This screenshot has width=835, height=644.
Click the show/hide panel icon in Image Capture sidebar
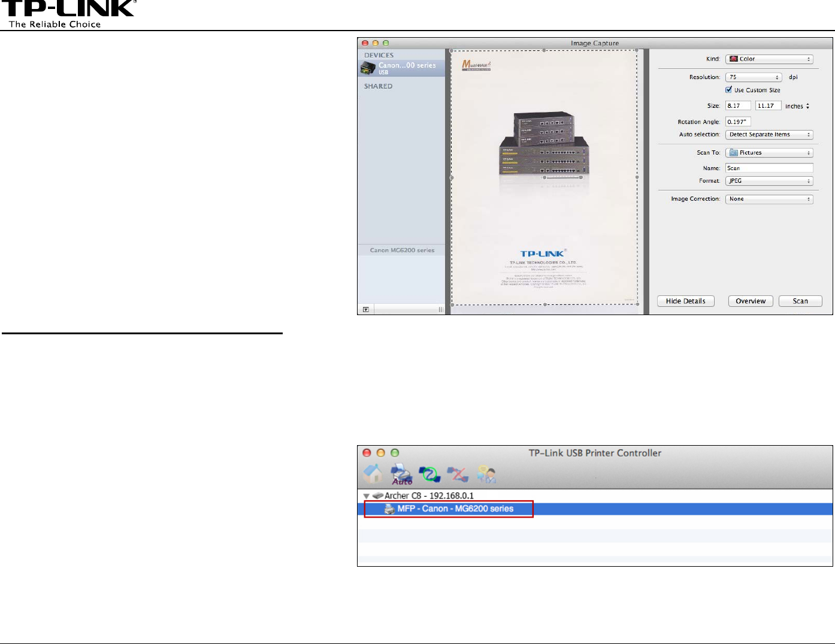365,310
